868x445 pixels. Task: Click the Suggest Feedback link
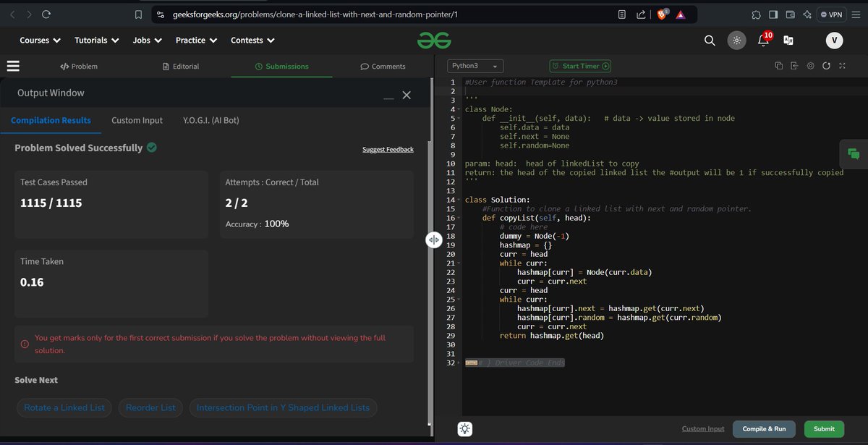(388, 149)
